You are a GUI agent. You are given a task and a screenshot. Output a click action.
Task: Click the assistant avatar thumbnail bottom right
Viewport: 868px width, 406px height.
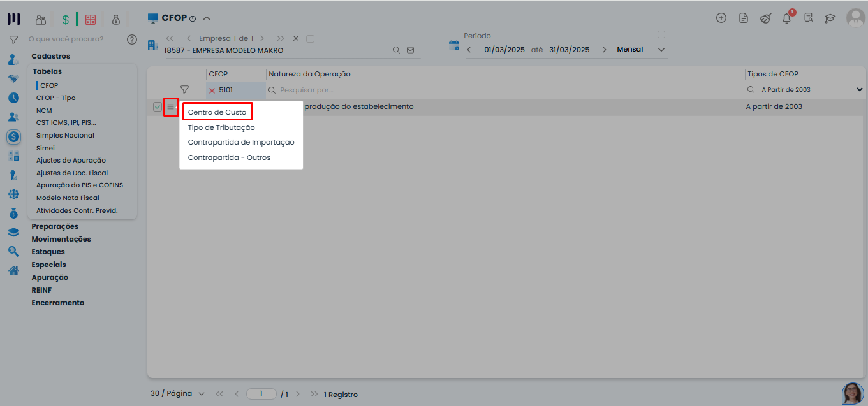coord(853,393)
